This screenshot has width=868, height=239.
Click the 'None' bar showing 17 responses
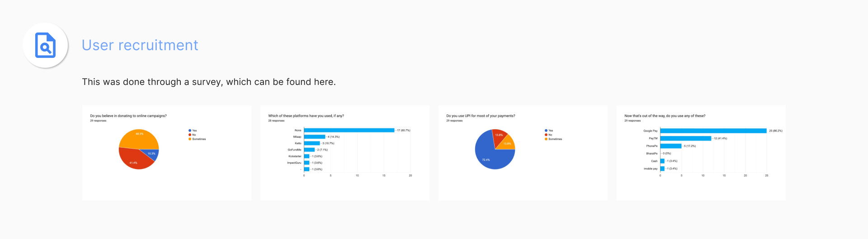(x=349, y=130)
